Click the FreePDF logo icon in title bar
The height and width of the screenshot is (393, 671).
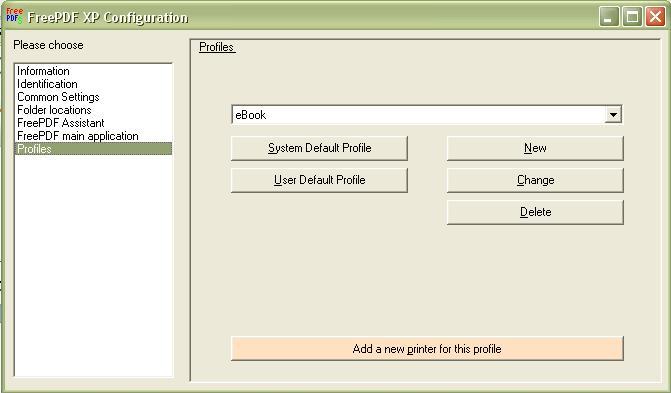click(x=14, y=15)
